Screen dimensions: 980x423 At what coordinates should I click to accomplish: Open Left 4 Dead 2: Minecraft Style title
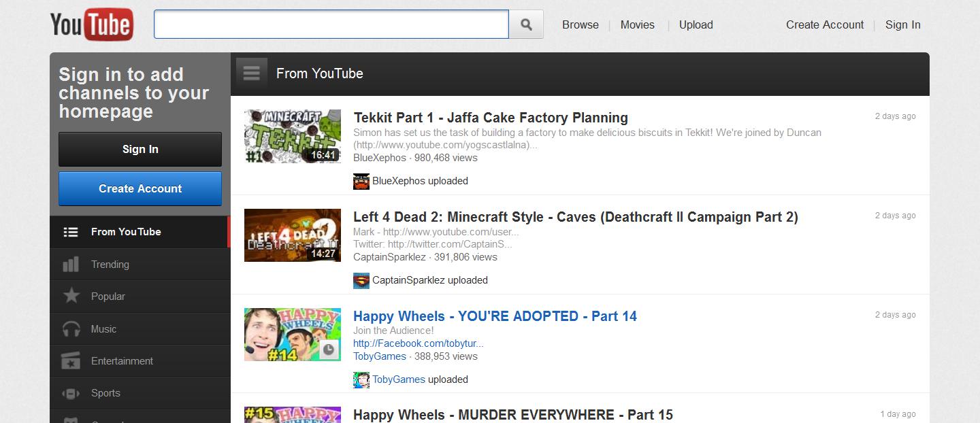576,217
